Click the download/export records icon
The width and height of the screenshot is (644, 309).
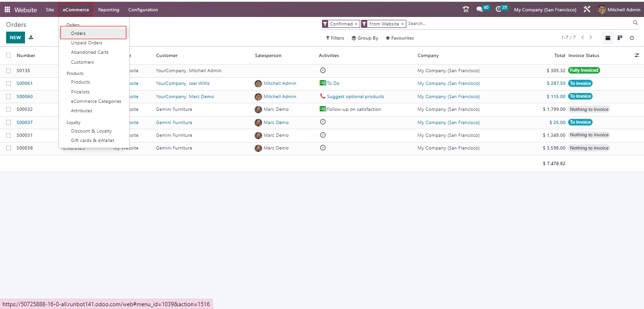31,37
